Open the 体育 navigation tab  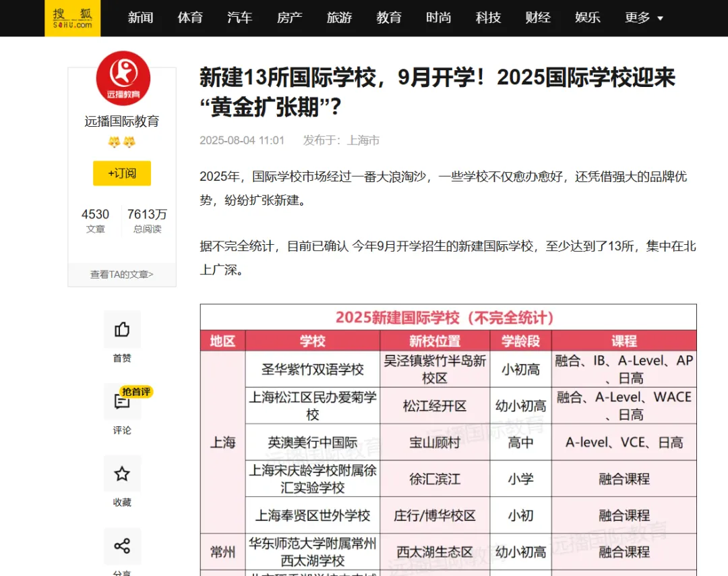click(190, 18)
